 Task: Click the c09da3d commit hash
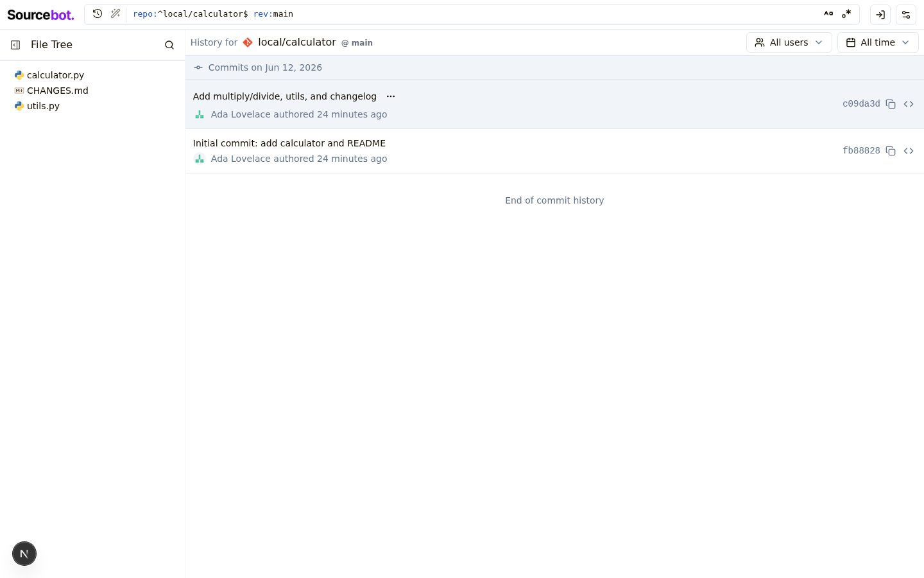coord(861,104)
